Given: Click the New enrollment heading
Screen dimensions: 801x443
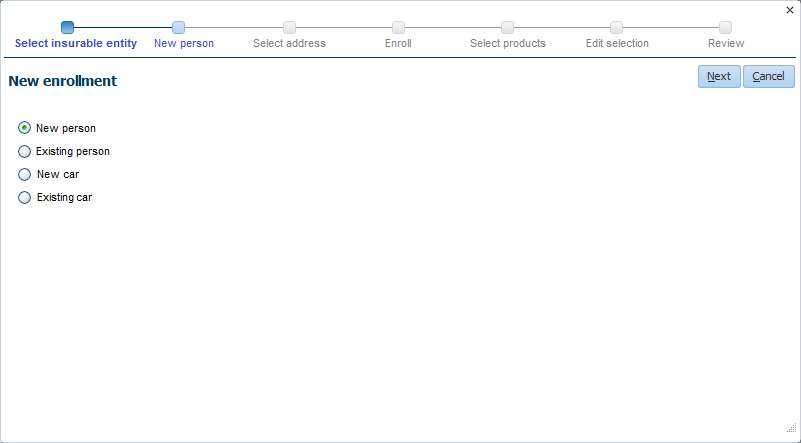Looking at the screenshot, I should [63, 81].
